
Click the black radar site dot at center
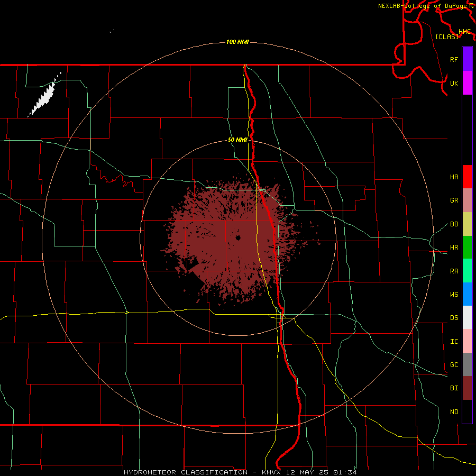(237, 237)
